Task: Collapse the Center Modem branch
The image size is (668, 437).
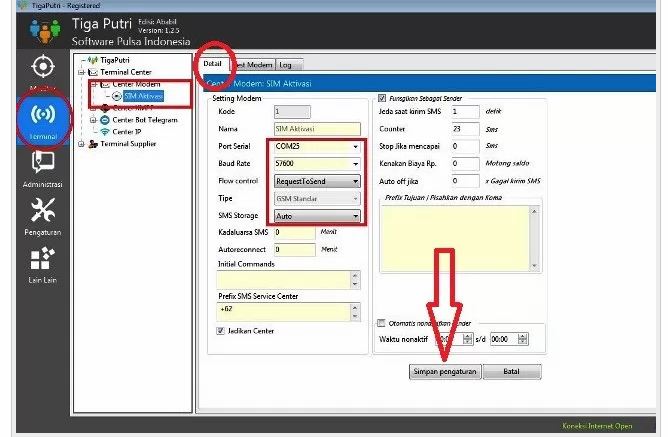Action: click(x=93, y=84)
